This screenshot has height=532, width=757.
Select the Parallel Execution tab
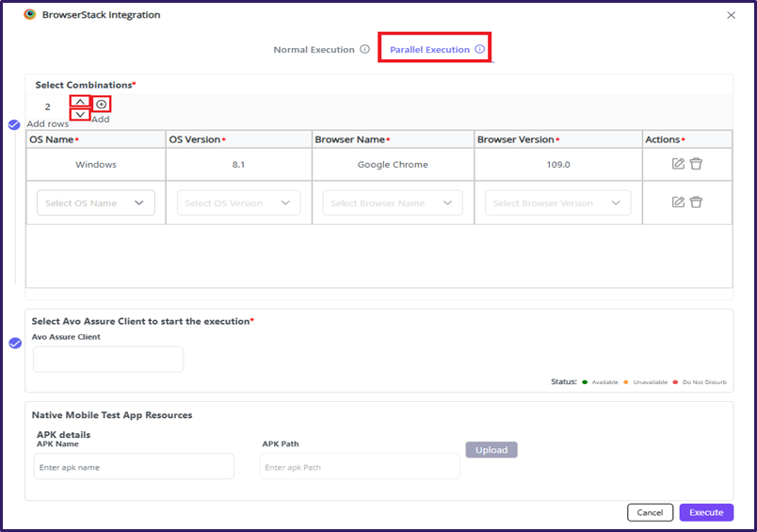429,50
